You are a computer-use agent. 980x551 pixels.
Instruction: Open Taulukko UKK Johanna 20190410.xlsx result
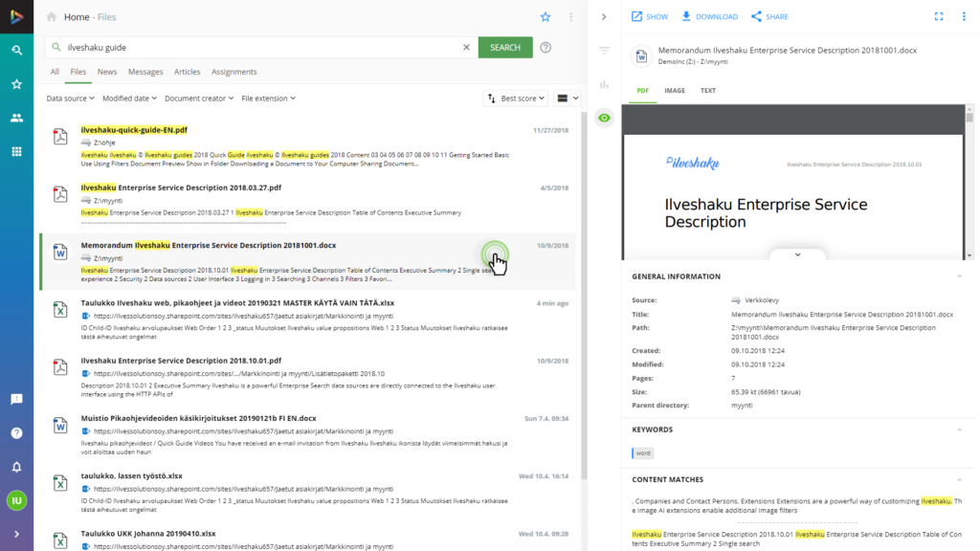pos(148,534)
